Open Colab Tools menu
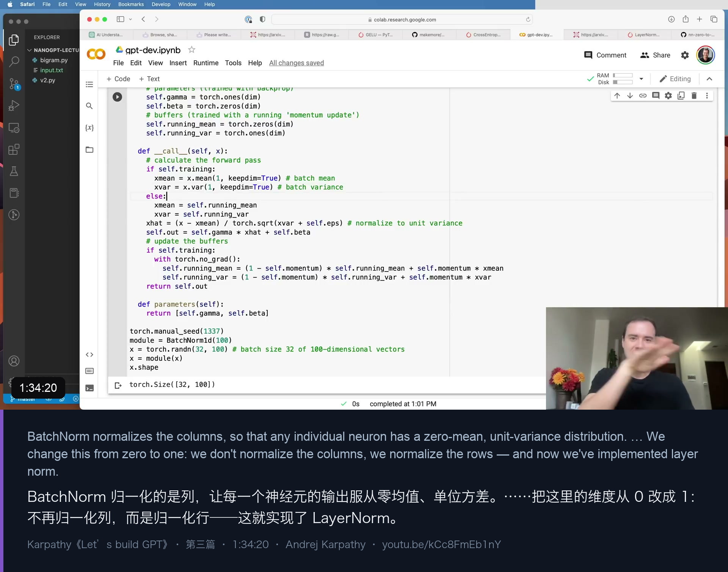Viewport: 728px width, 572px height. pos(233,63)
